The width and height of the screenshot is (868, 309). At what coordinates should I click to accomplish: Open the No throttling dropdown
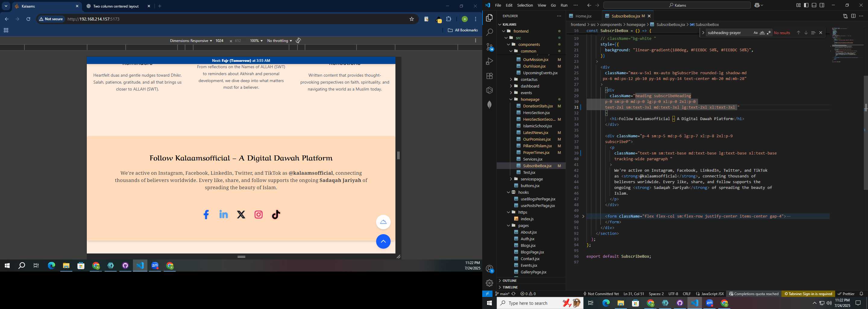pyautogui.click(x=279, y=40)
